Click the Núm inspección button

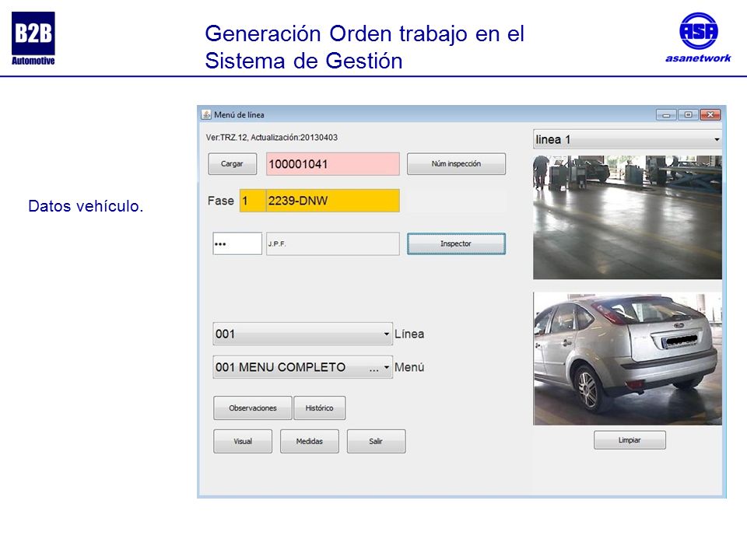coord(456,164)
